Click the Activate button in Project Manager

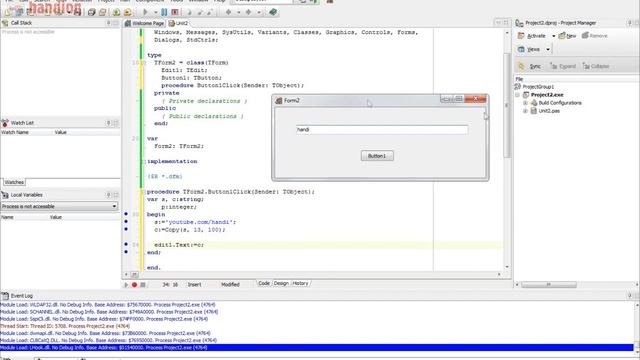[532, 36]
